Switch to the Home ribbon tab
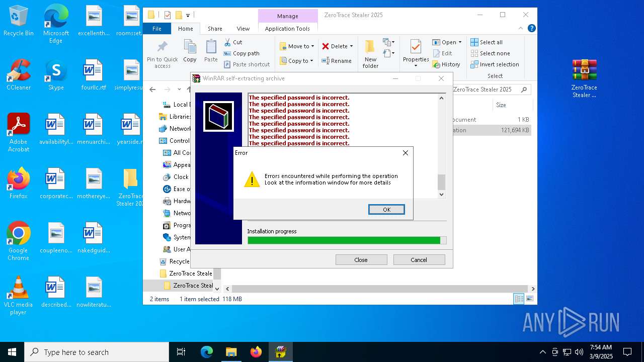The height and width of the screenshot is (362, 644). tap(185, 29)
